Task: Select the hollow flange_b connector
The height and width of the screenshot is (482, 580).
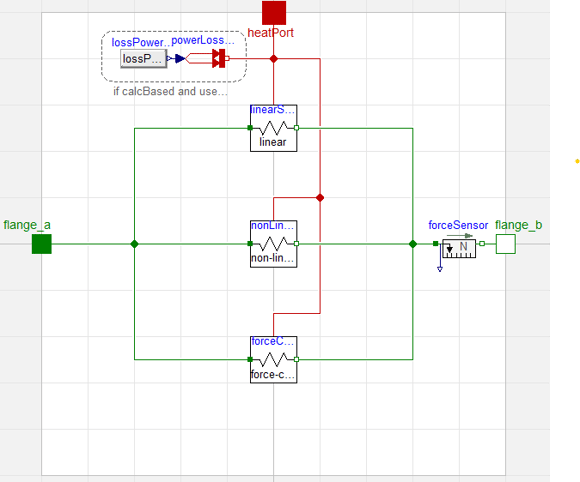Action: tap(506, 244)
